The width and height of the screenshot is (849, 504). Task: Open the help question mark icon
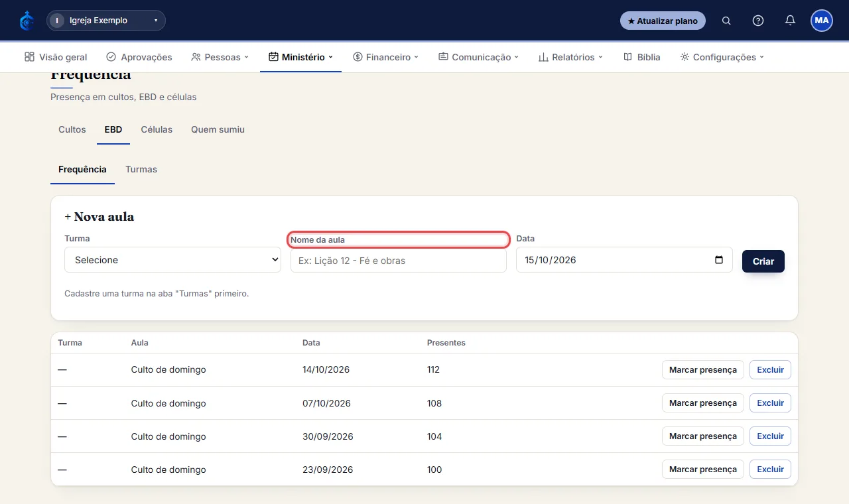point(758,21)
